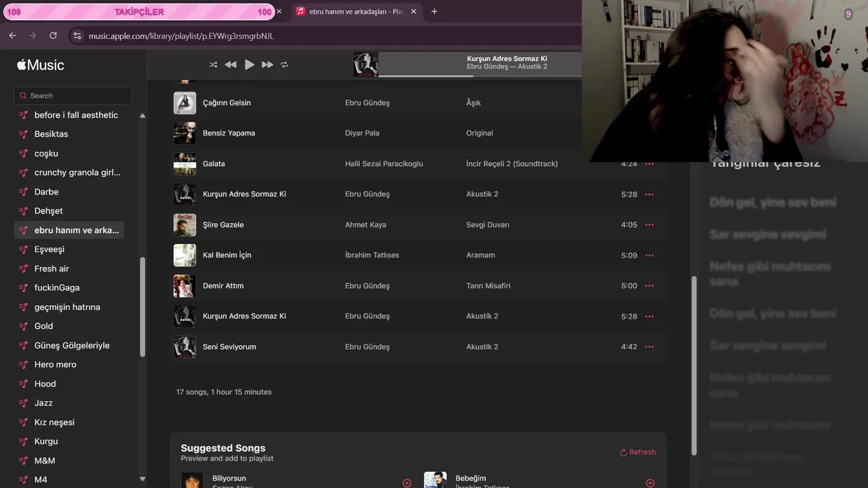Open artist Halil Sezai Paracikoglu
The image size is (868, 488).
[384, 164]
